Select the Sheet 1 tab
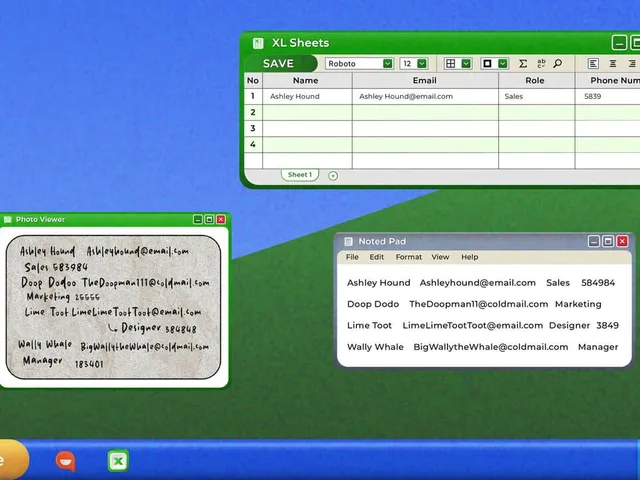 point(300,175)
